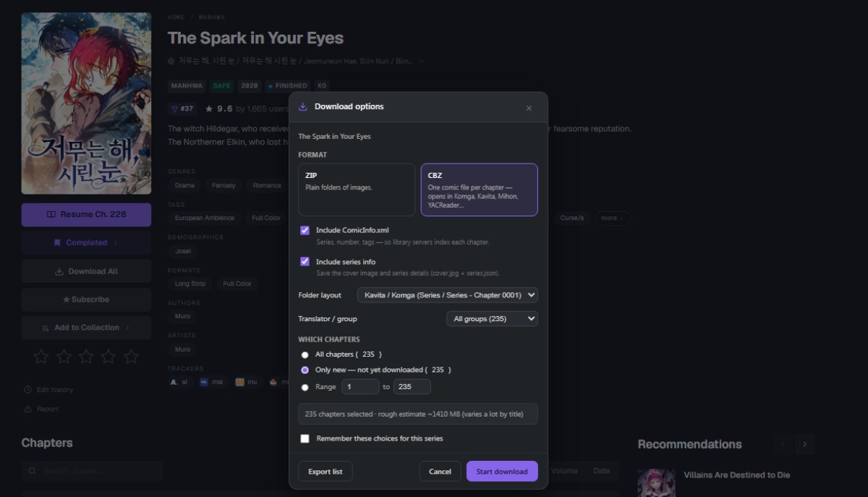Click next arrow in Recommendations
The image size is (868, 497).
tap(805, 444)
